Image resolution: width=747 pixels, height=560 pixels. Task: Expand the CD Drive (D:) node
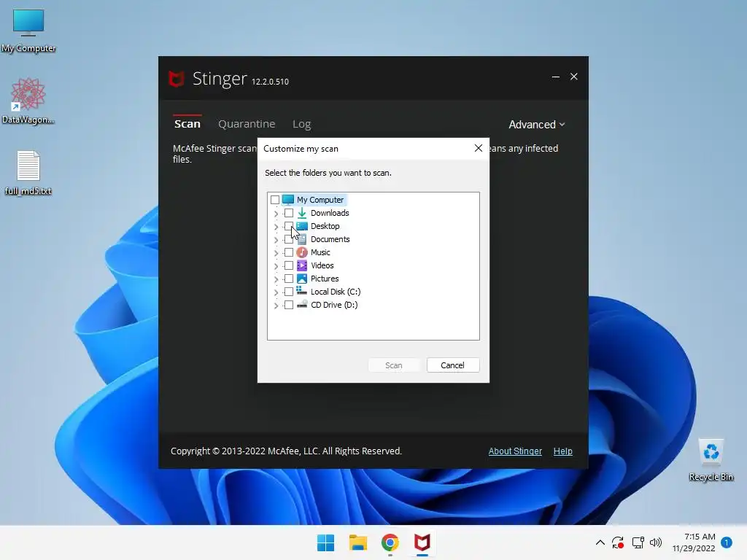point(276,306)
